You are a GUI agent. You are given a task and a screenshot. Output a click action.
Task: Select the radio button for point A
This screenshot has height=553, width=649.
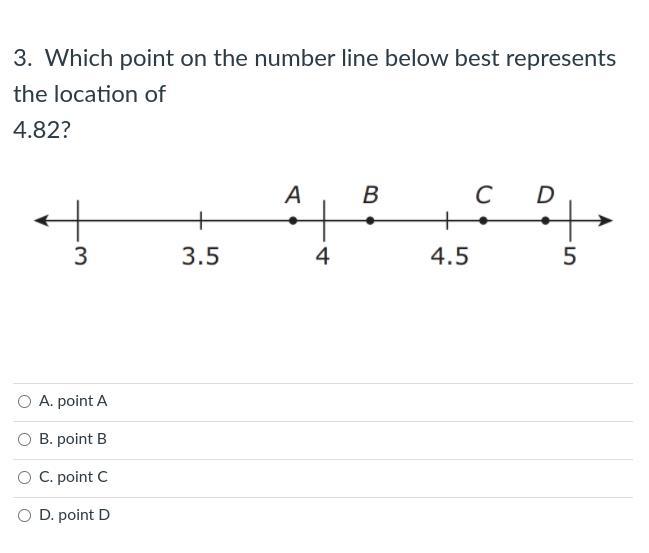pos(24,401)
